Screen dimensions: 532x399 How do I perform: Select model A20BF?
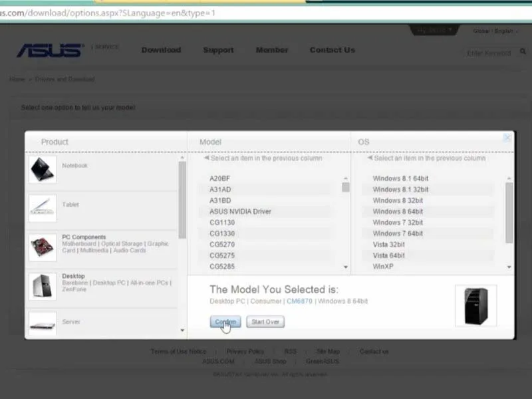tap(220, 178)
